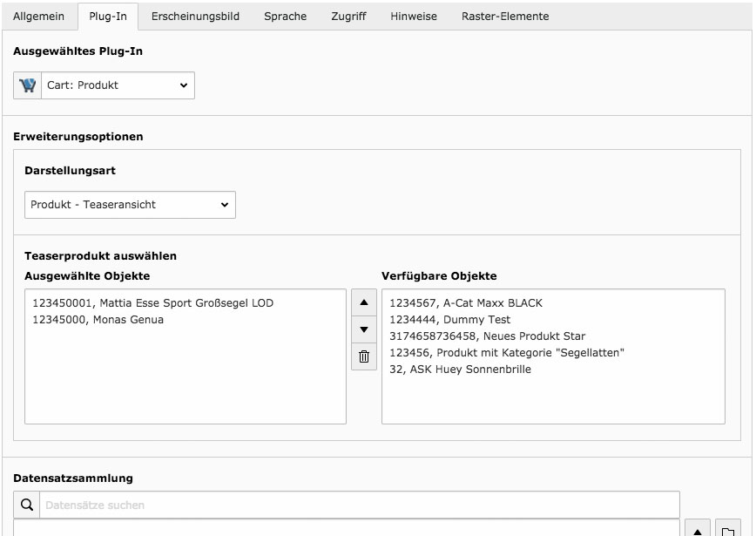Move selected object up with arrow button
This screenshot has width=756, height=536.
point(364,302)
